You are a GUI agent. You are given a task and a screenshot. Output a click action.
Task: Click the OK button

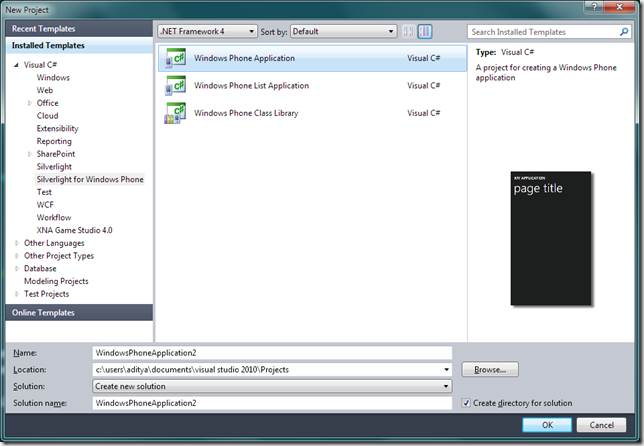(547, 425)
